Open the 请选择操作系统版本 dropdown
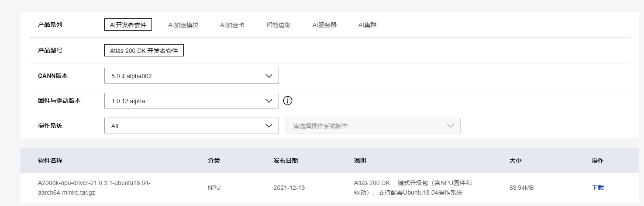Viewport: 644px width, 206px height. point(373,126)
